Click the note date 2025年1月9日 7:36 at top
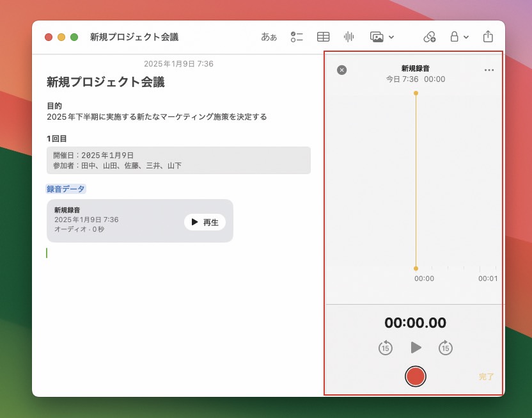Screen dimensions: 532x418 (178, 64)
